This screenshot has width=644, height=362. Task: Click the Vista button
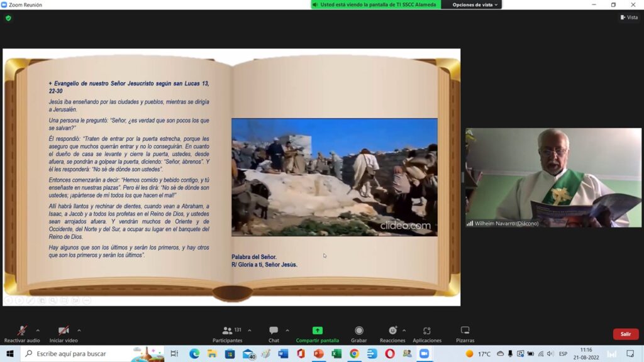click(629, 17)
